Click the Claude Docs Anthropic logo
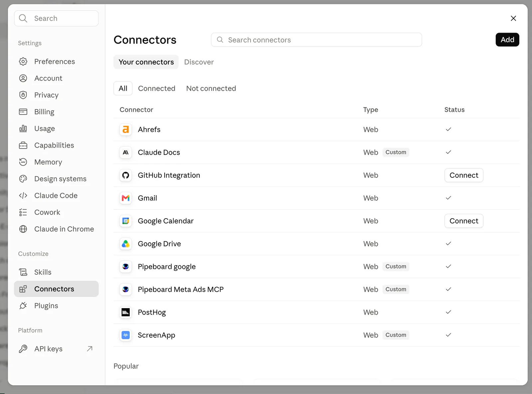The image size is (532, 394). (126, 152)
